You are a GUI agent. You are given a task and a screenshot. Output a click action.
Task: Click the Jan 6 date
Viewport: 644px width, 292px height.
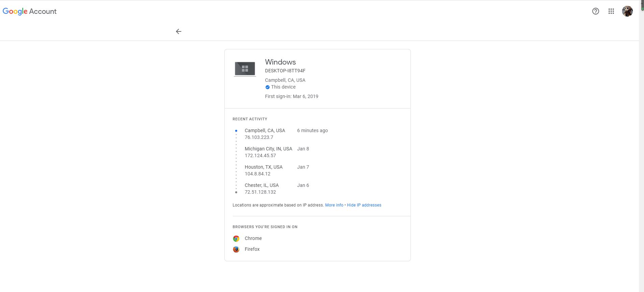[x=303, y=185]
